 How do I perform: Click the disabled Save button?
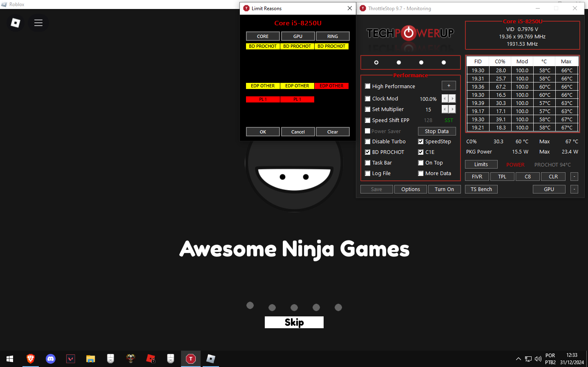[x=376, y=189]
